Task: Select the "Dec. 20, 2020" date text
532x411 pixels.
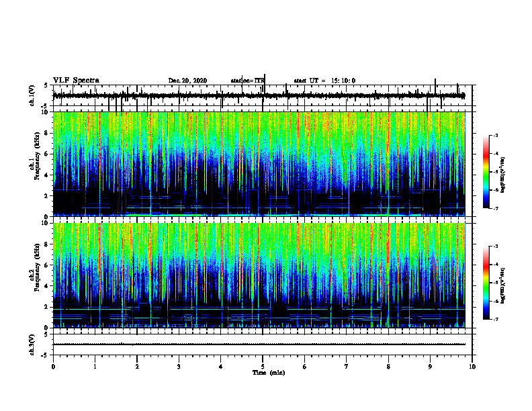Action: [x=187, y=81]
